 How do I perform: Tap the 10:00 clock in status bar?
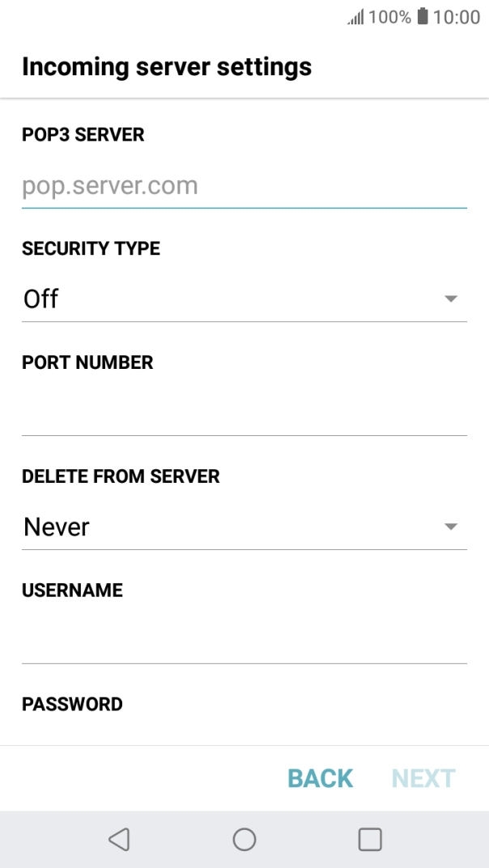tap(457, 17)
